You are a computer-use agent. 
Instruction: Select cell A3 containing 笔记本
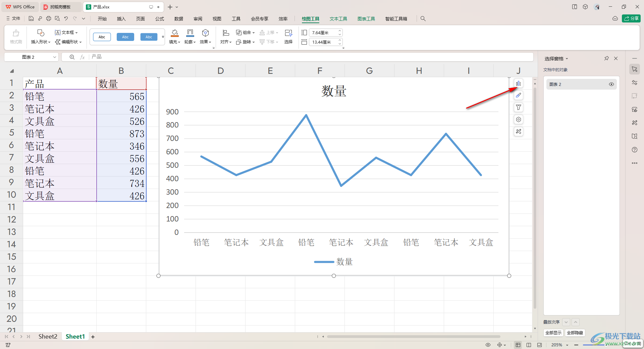coord(60,109)
